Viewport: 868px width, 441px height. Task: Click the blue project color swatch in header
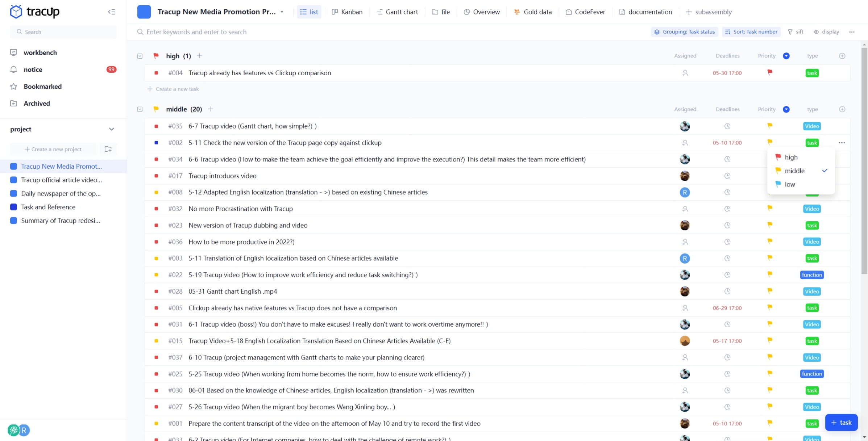[x=144, y=12]
